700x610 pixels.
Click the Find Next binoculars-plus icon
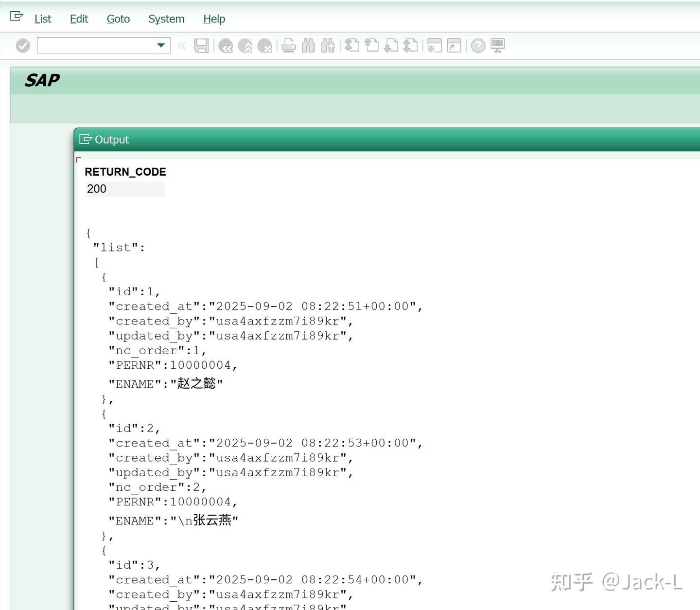coord(328,46)
